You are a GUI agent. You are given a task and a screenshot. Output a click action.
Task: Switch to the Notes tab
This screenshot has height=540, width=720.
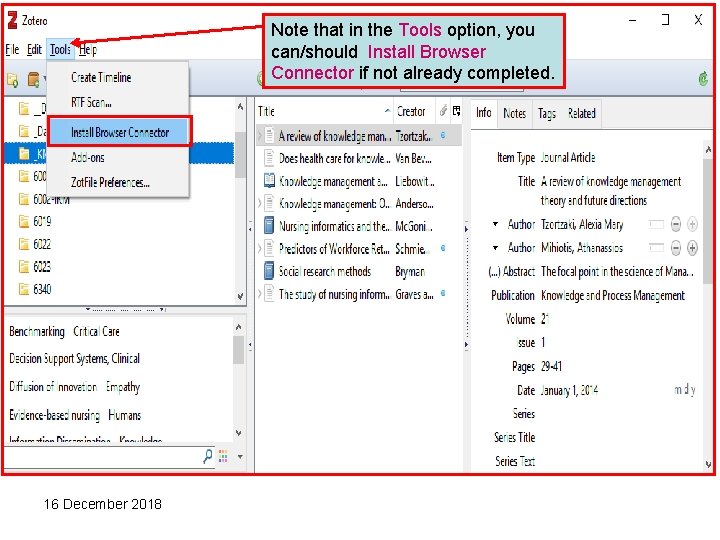click(514, 113)
